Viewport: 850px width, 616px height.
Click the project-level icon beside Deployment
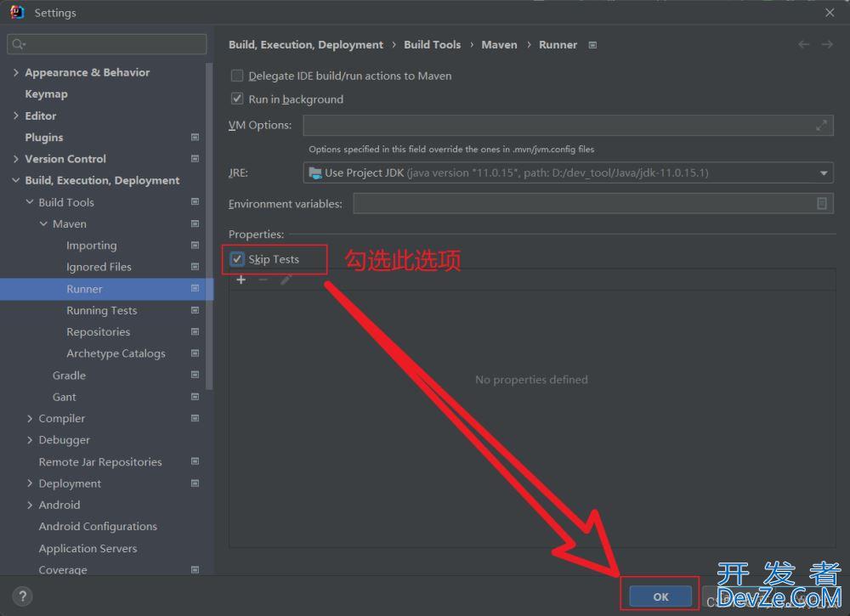[x=195, y=483]
